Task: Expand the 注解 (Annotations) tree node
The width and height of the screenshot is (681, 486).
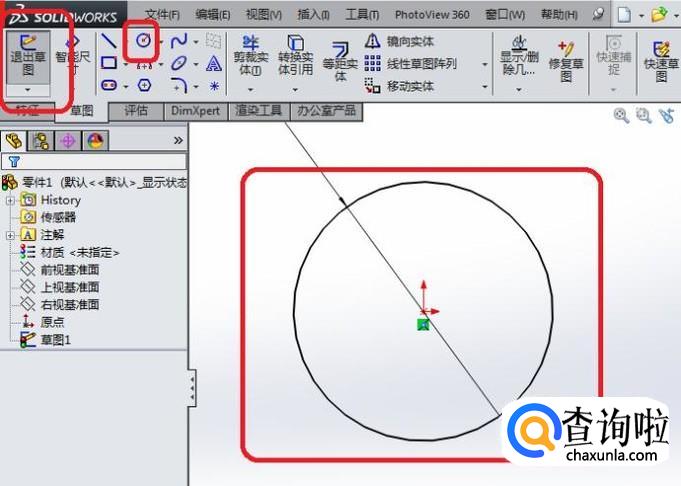Action: (x=10, y=235)
